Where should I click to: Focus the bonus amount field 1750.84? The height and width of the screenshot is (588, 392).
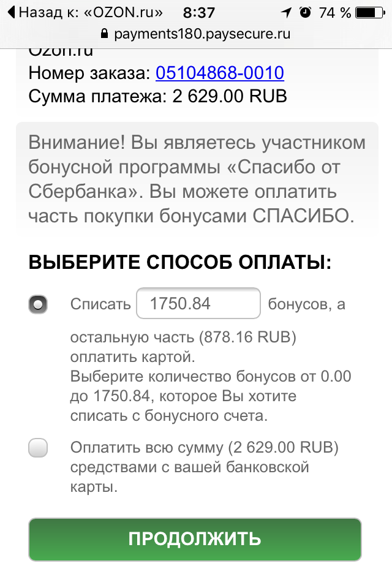click(198, 303)
